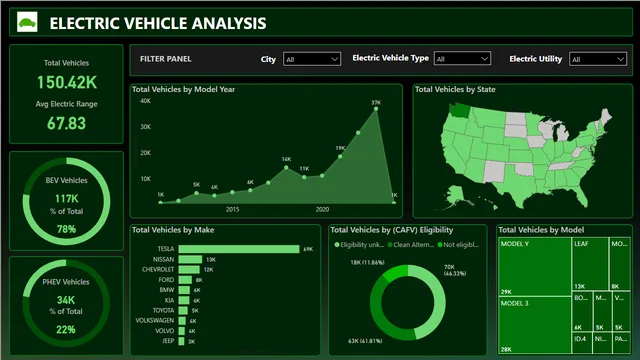Select the TESLA bar in Make chart
Image resolution: width=640 pixels, height=360 pixels.
239,249
